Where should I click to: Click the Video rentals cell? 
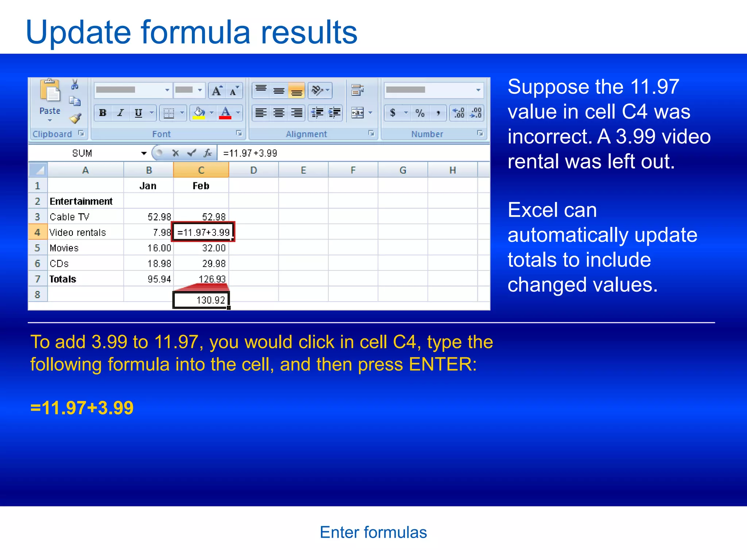click(x=86, y=232)
